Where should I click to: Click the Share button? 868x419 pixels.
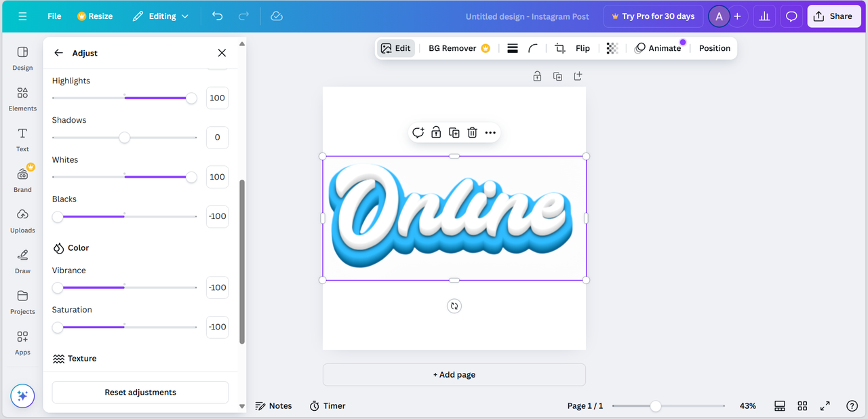point(833,16)
